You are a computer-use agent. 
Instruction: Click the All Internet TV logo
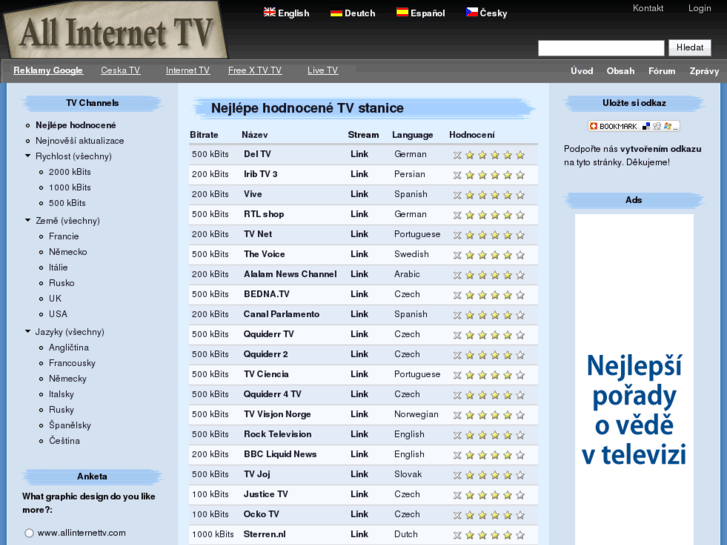[116, 32]
